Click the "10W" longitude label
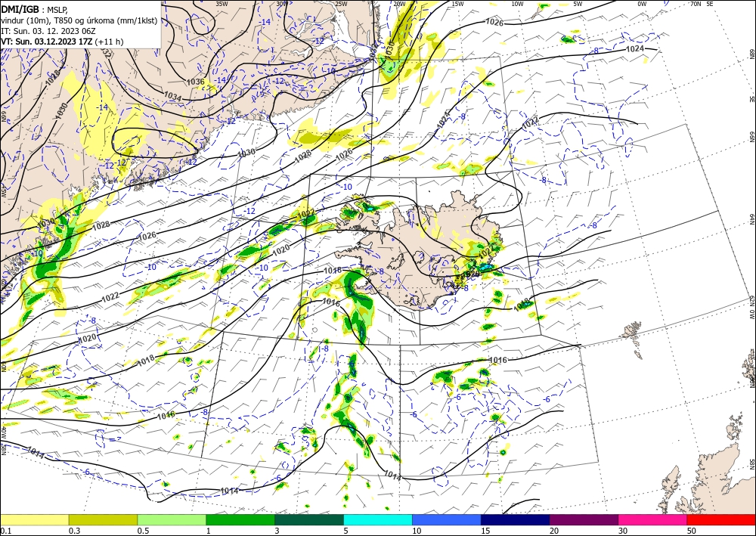Viewport: 756px width, 536px height. click(517, 3)
